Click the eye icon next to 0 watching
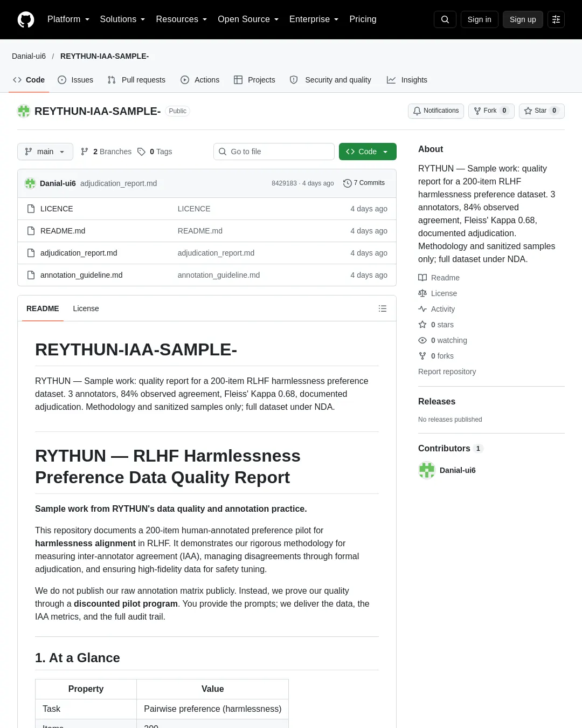Viewport: 582px width, 728px height. pyautogui.click(x=422, y=340)
